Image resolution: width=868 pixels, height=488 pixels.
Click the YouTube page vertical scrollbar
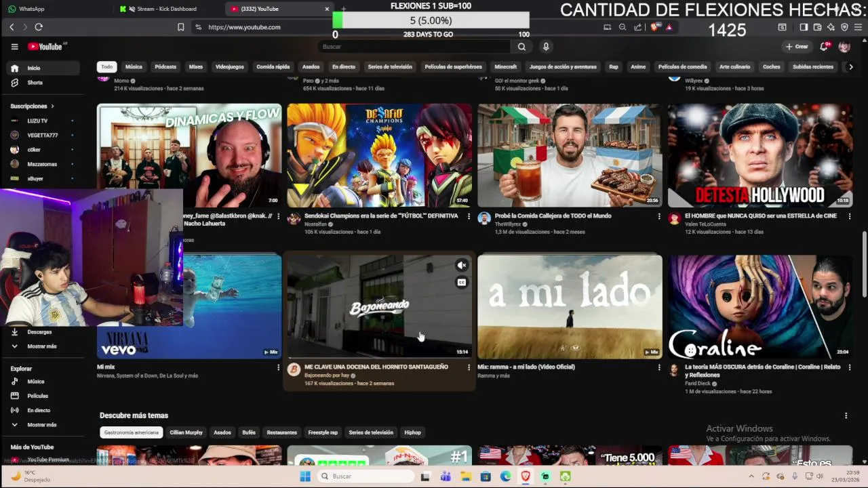point(864,264)
